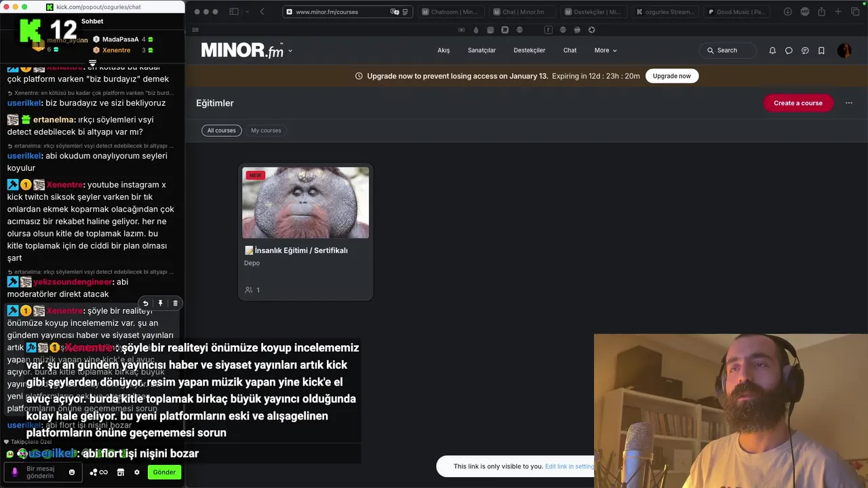Open the microphone icon in the chat input

click(15, 472)
